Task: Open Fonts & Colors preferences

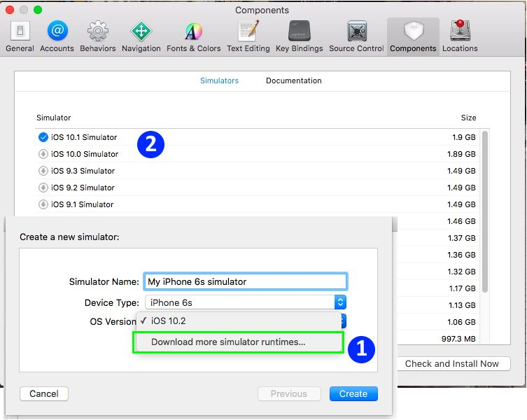Action: pos(194,36)
